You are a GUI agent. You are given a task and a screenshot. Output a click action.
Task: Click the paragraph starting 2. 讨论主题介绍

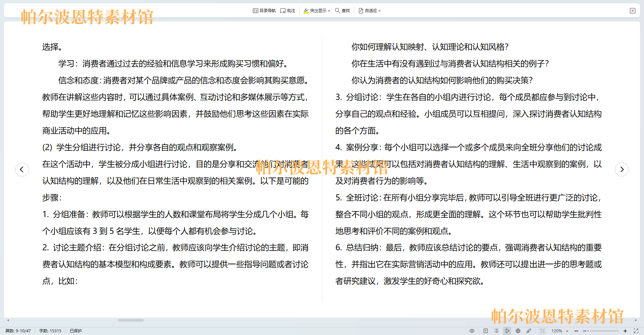[175, 264]
